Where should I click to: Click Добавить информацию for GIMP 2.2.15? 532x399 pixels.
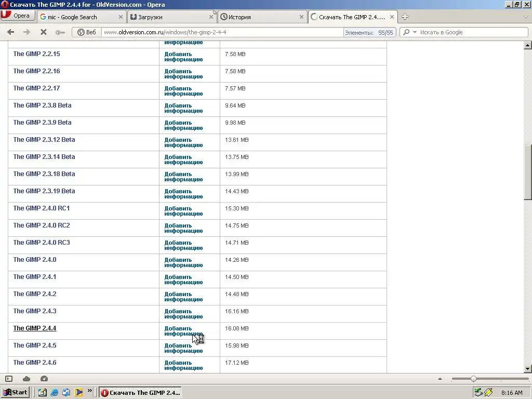(183, 57)
